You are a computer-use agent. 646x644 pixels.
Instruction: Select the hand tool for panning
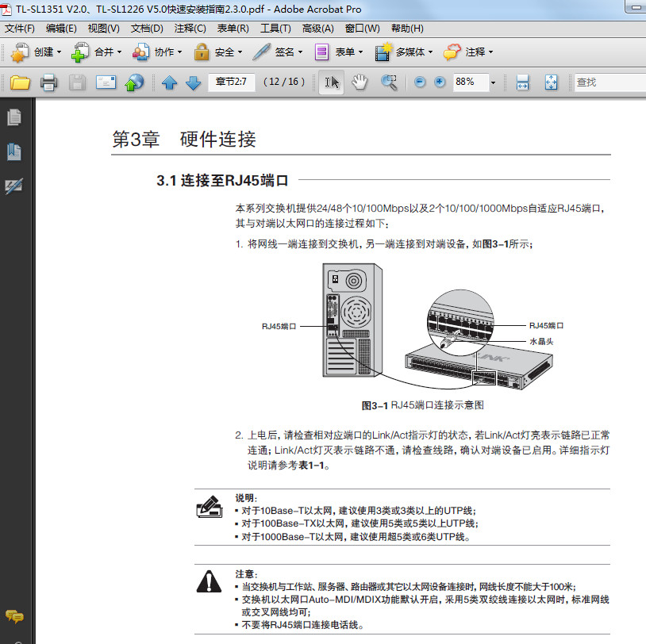pyautogui.click(x=359, y=82)
